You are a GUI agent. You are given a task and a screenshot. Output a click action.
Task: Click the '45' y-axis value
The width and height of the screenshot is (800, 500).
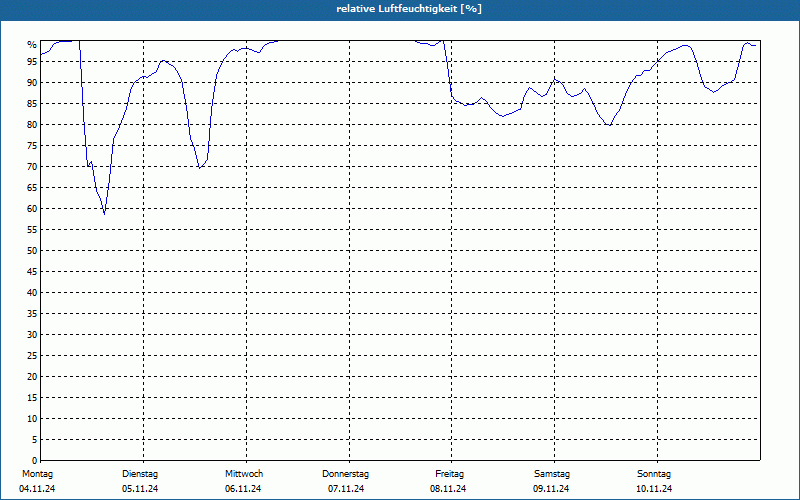tap(32, 272)
